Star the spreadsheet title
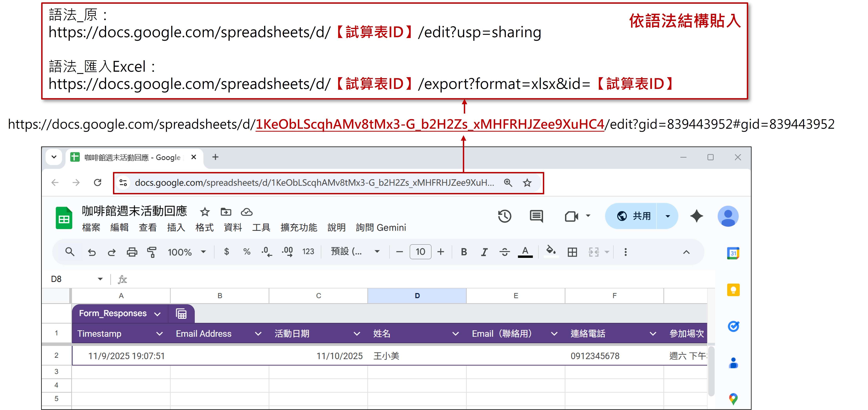This screenshot has width=868, height=410. (205, 212)
